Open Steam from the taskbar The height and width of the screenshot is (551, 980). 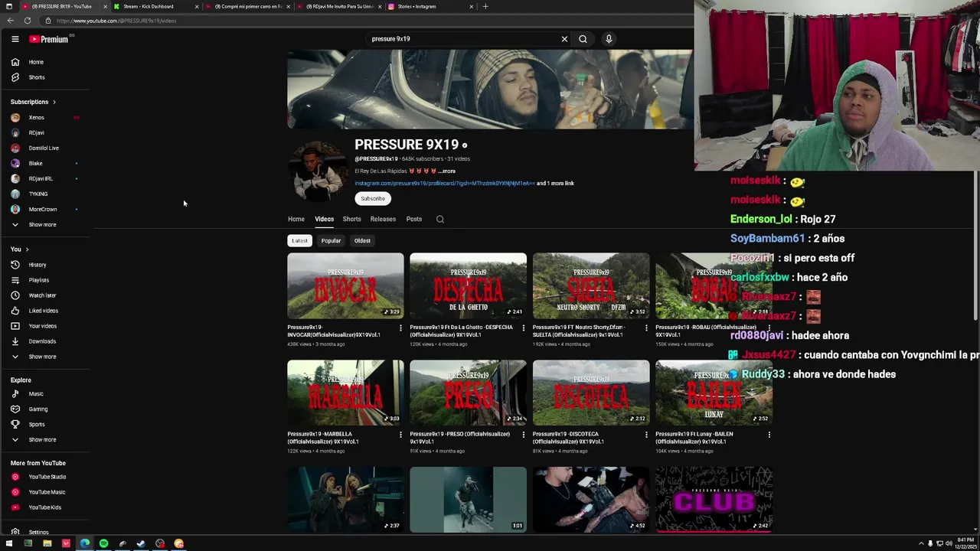click(141, 544)
